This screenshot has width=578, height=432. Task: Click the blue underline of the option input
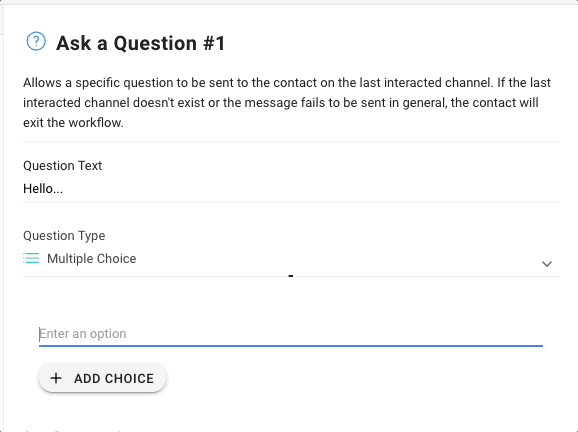(x=291, y=346)
